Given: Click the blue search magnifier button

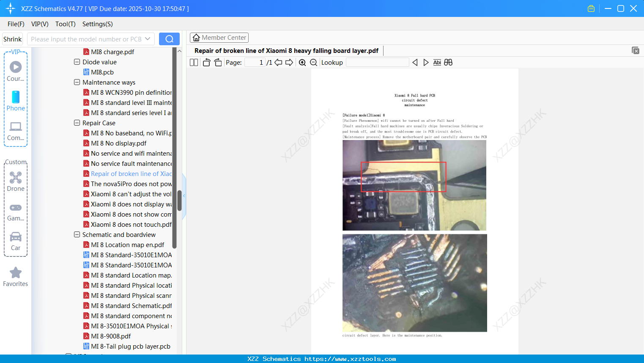Looking at the screenshot, I should coord(169,39).
